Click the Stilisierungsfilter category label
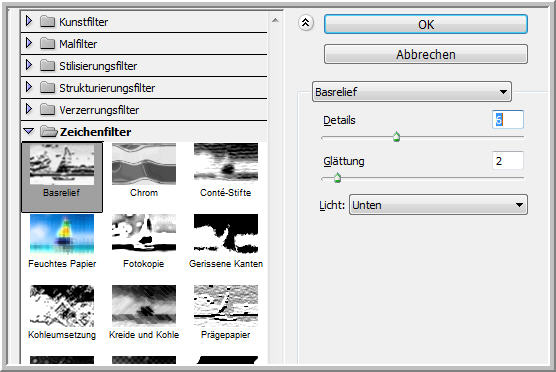Screen dimensions: 556x372 [98, 66]
